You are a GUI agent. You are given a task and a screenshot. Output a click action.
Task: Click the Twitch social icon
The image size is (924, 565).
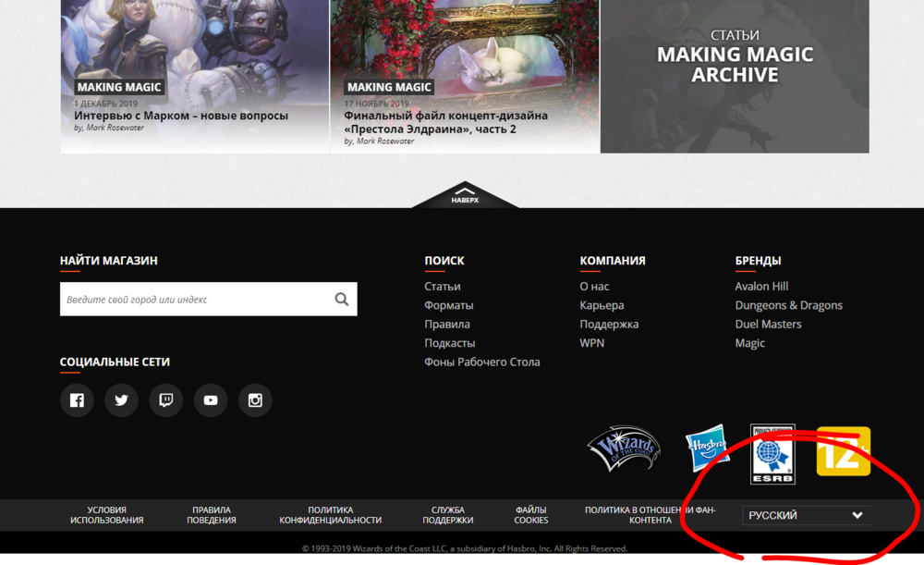pyautogui.click(x=165, y=399)
